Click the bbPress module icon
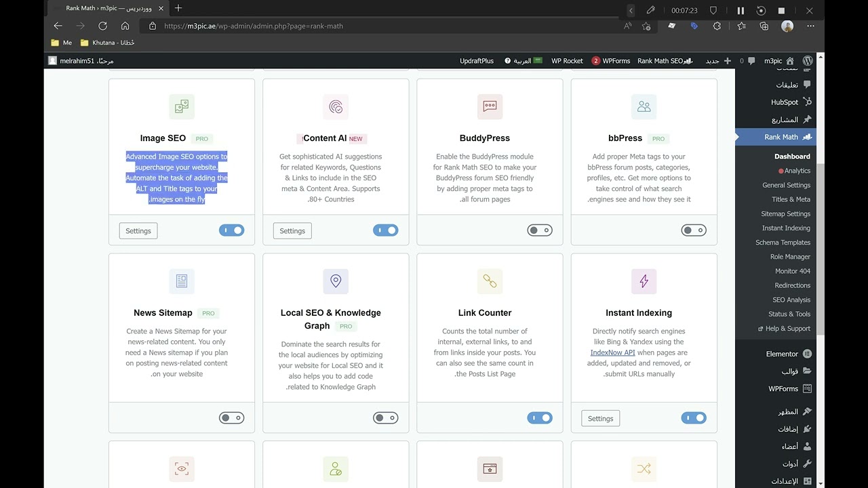868x488 pixels. [x=644, y=106]
